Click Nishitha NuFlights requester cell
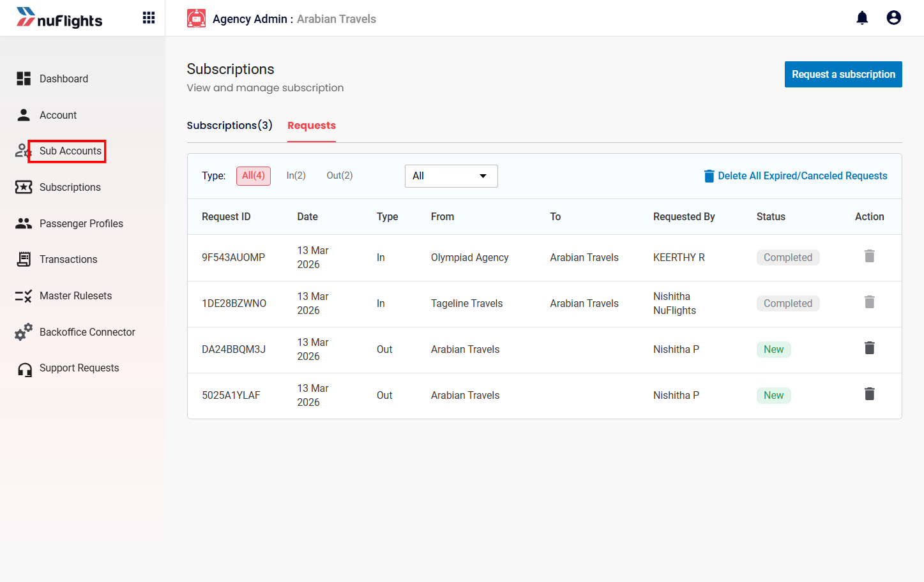The image size is (924, 582). (x=674, y=304)
